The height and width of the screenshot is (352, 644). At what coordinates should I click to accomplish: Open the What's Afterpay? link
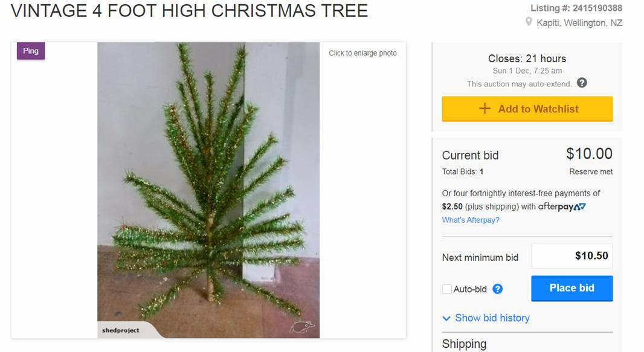tap(471, 220)
